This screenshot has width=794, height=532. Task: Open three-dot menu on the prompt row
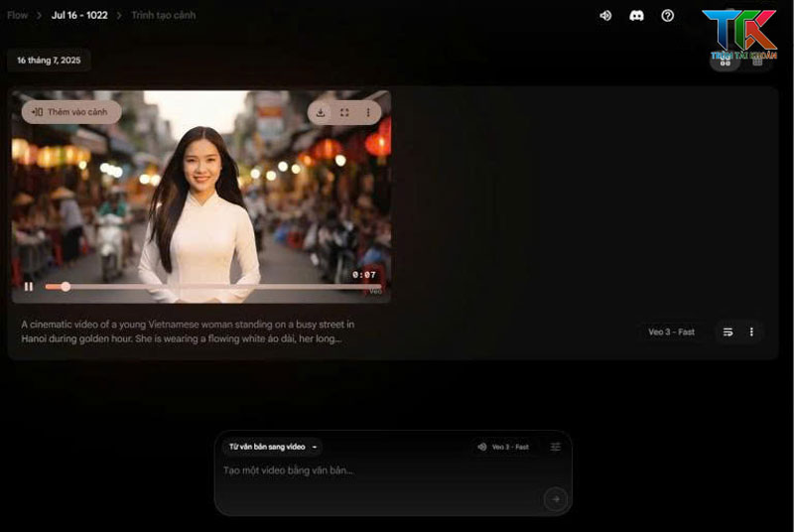[751, 332]
